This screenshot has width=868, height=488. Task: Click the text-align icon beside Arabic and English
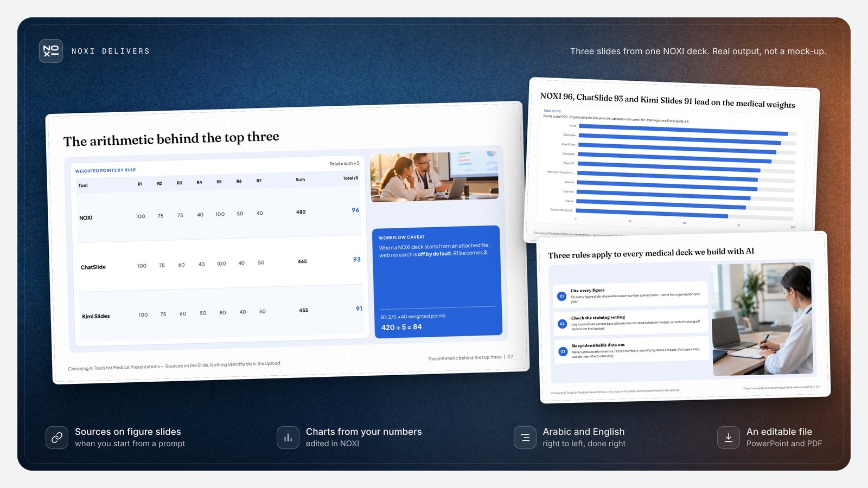point(525,438)
